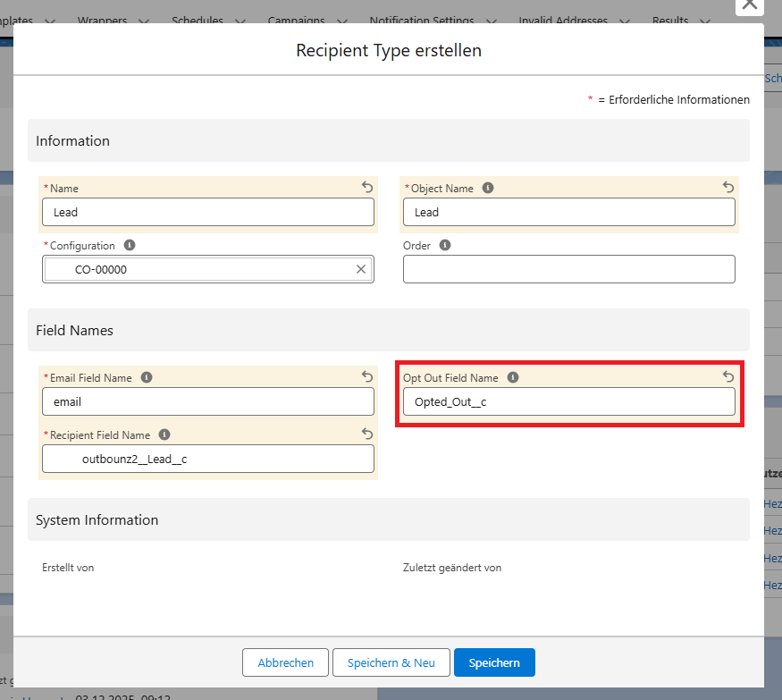Show help info for Configuration field
Viewport: 782px width, 700px height.
tap(130, 245)
